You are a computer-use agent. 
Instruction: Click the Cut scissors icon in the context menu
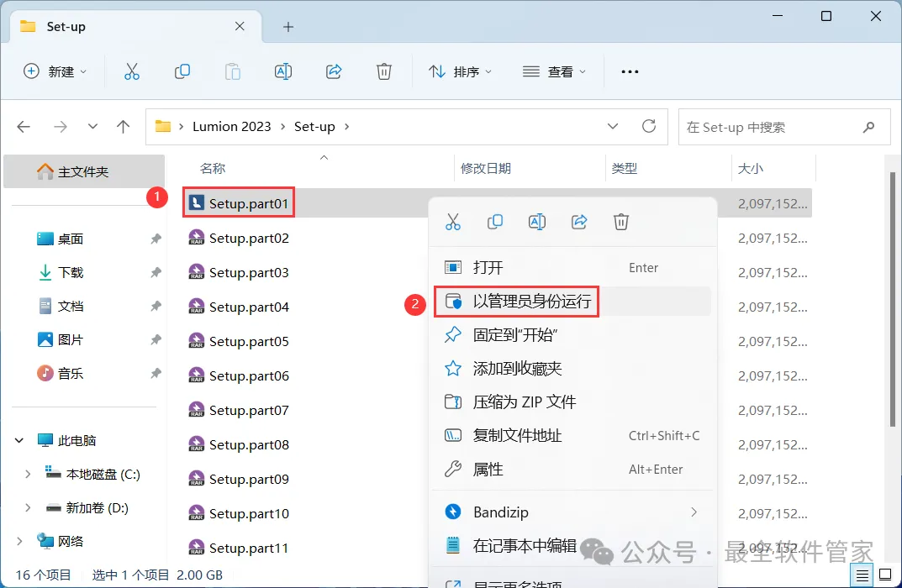[453, 222]
